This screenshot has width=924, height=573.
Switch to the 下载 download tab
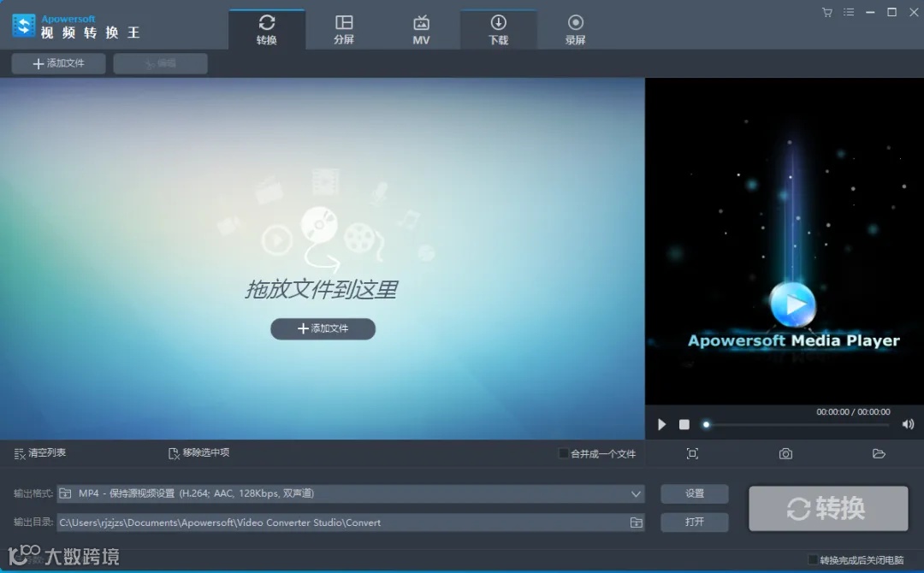tap(498, 29)
